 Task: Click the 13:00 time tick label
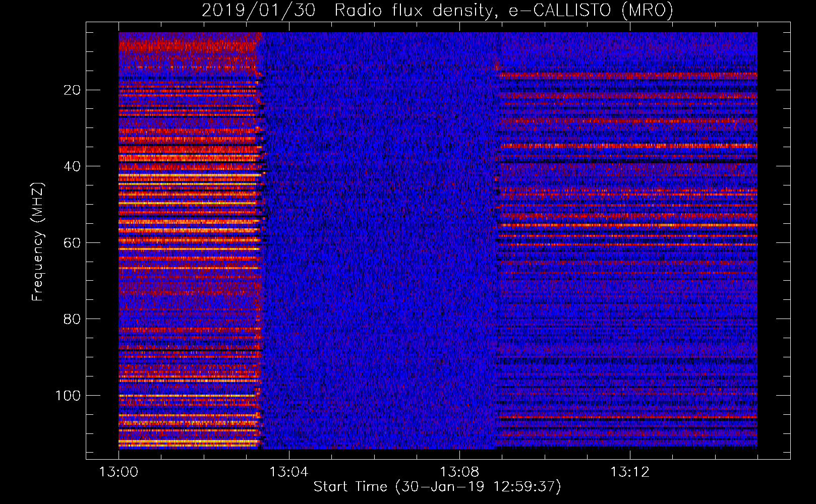point(119,472)
